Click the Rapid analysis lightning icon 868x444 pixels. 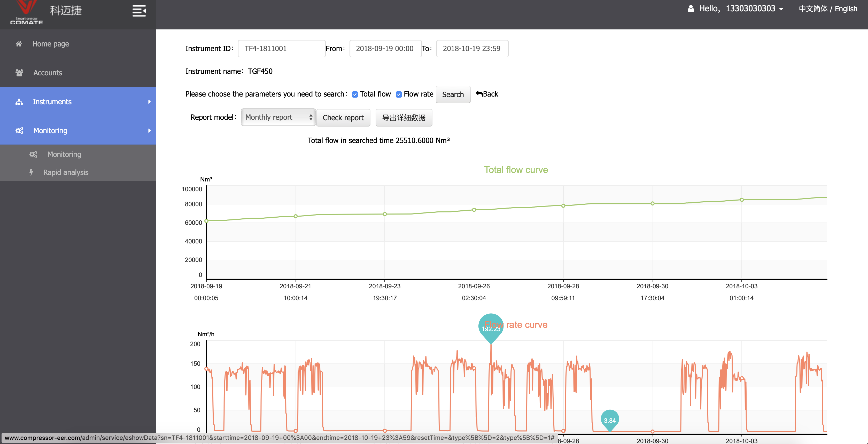(31, 172)
